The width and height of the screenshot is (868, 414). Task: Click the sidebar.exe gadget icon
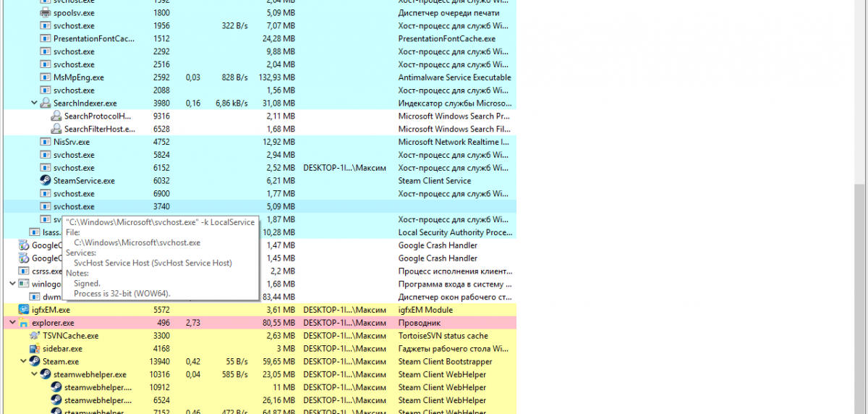point(35,349)
